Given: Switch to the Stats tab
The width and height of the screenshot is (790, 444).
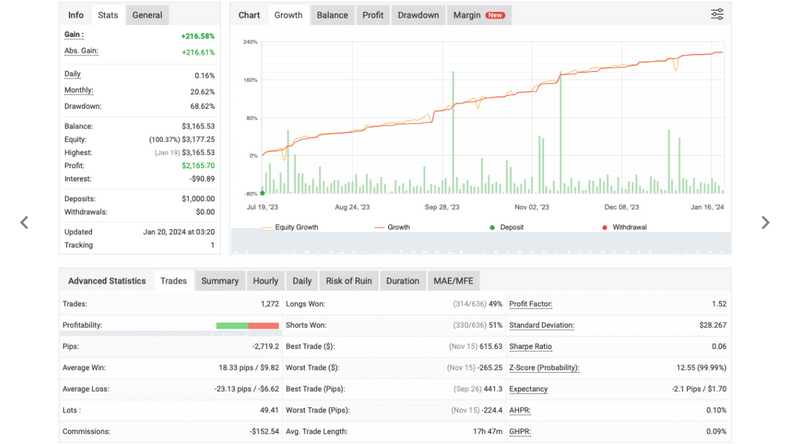Looking at the screenshot, I should 108,15.
